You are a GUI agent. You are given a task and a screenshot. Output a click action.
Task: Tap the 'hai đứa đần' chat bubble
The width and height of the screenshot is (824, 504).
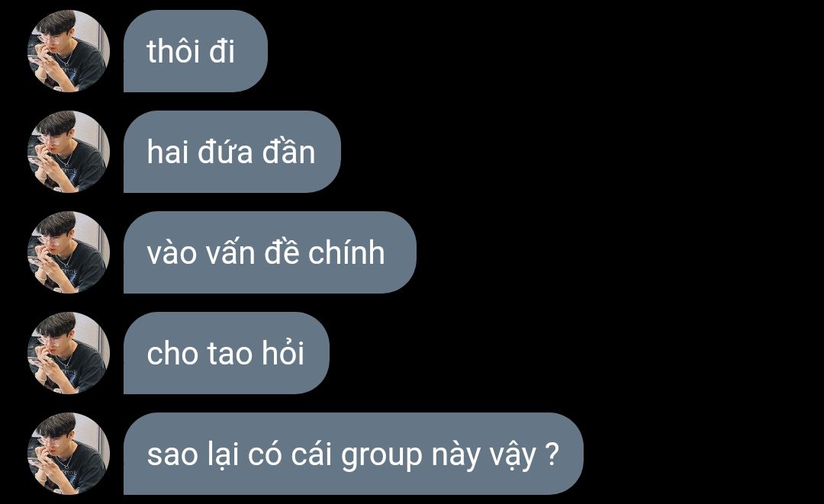(232, 152)
